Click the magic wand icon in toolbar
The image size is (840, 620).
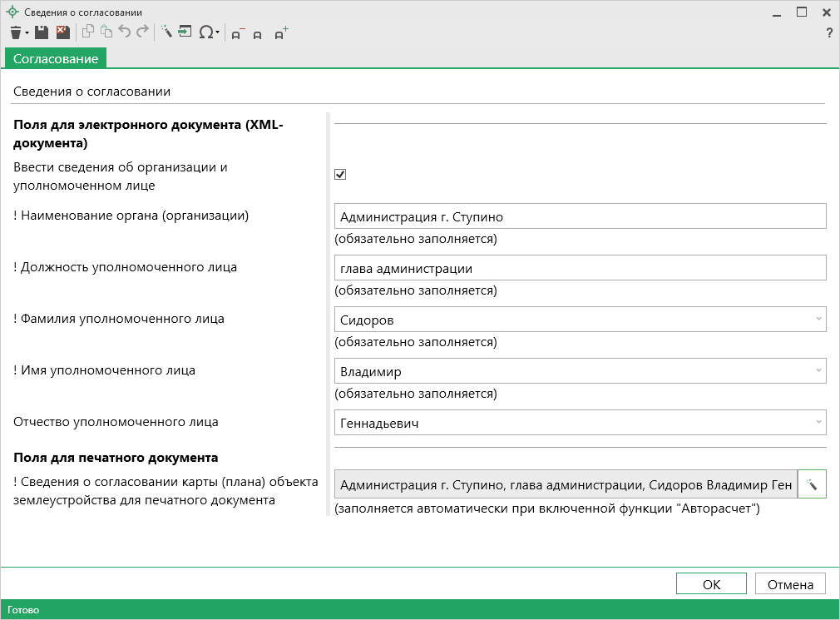pos(166,32)
